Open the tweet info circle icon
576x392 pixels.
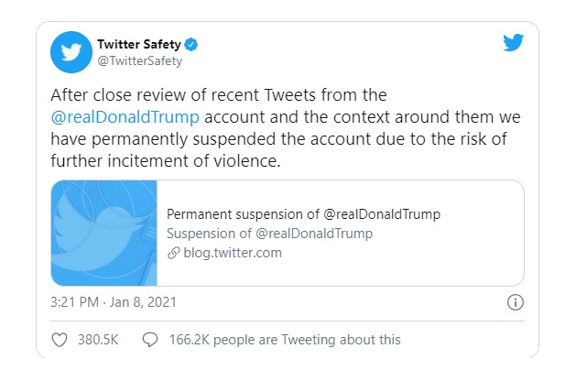coord(515,302)
